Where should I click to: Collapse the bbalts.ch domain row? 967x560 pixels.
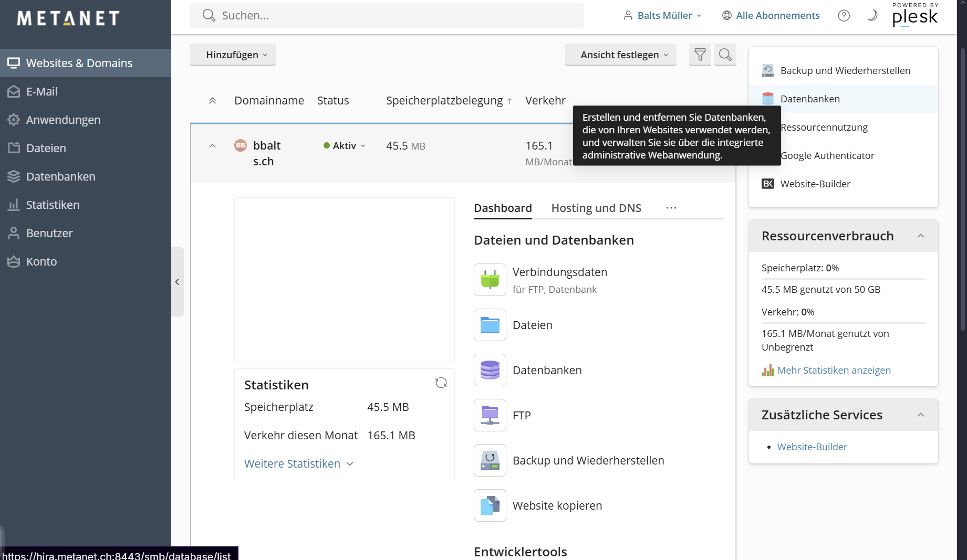tap(212, 146)
